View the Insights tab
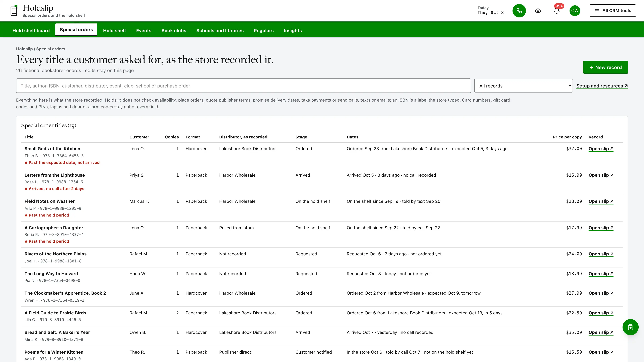Viewport: 644px width, 362px height. click(293, 31)
